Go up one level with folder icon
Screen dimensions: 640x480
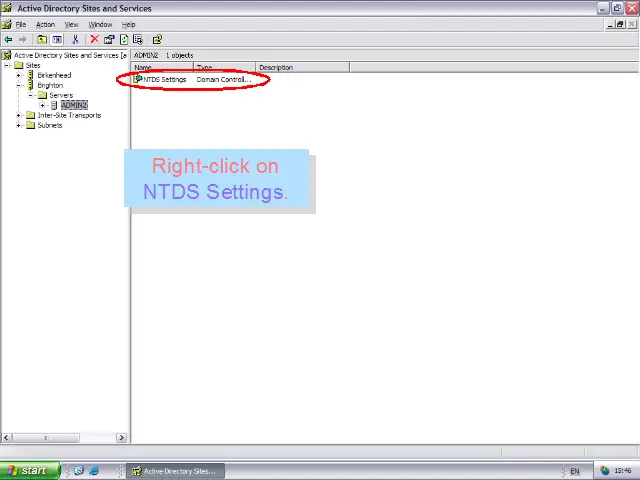point(42,40)
